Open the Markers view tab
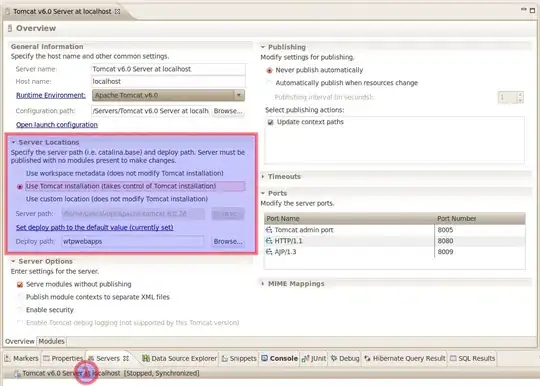Image resolution: width=540 pixels, height=386 pixels. pyautogui.click(x=22, y=358)
